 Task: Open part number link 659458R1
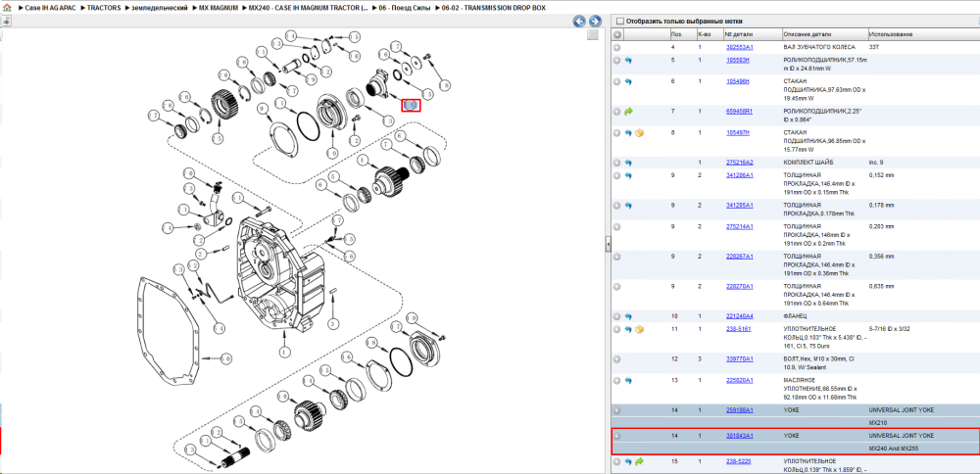click(739, 112)
